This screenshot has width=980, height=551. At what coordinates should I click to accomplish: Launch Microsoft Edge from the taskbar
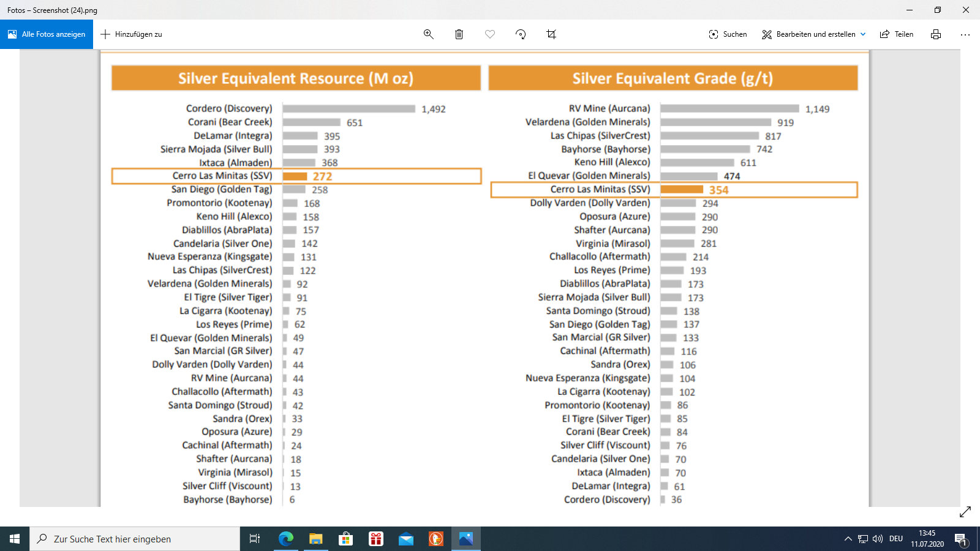(x=285, y=539)
